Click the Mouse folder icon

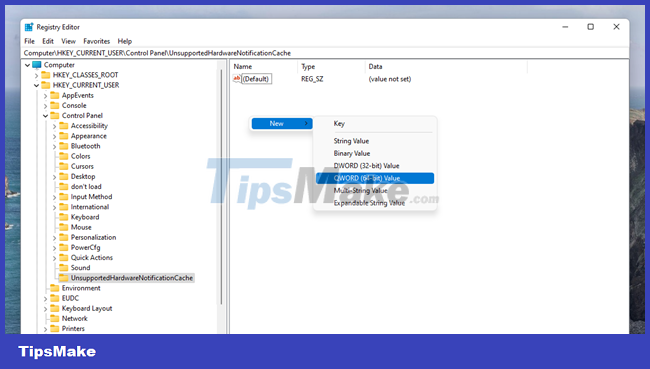coord(63,227)
